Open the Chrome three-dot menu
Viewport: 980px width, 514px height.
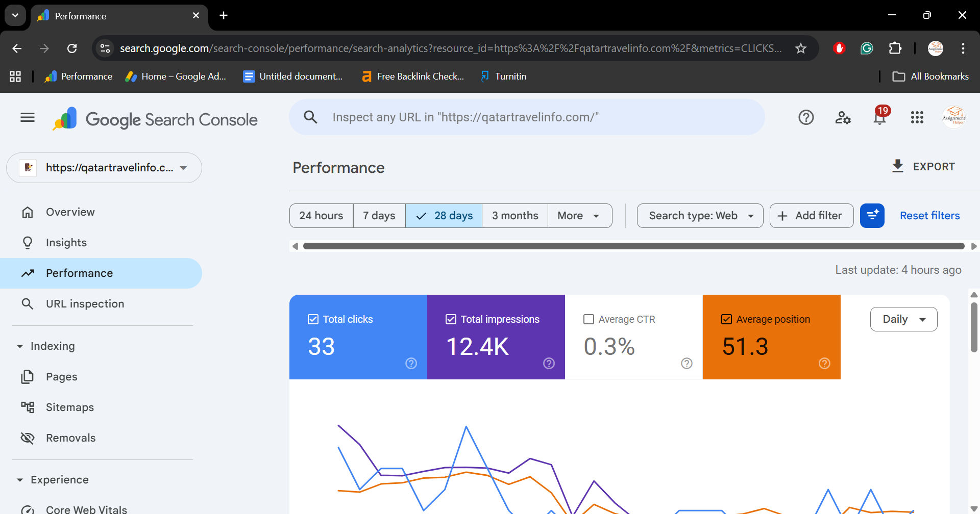(963, 48)
